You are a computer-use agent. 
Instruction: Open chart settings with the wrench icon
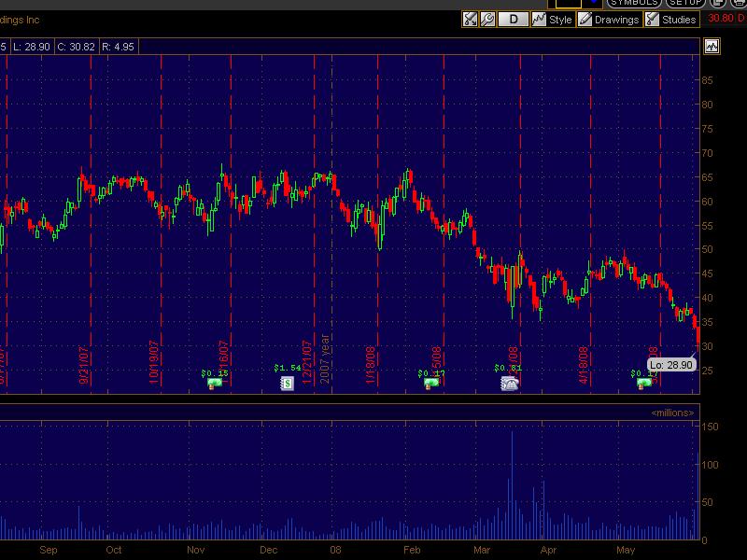[486, 20]
